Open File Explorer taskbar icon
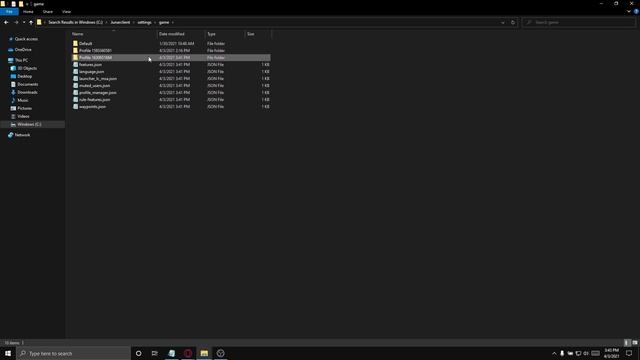The image size is (640, 360). [x=204, y=353]
